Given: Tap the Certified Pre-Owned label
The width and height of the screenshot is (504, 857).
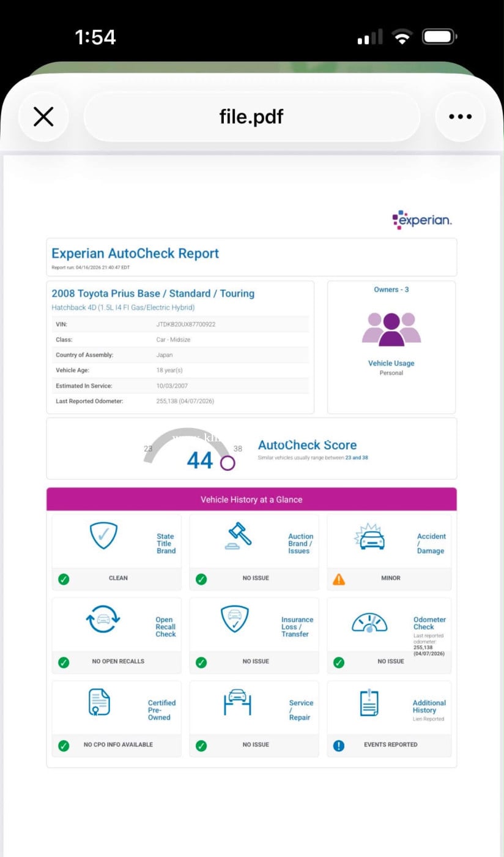Looking at the screenshot, I should tap(161, 710).
